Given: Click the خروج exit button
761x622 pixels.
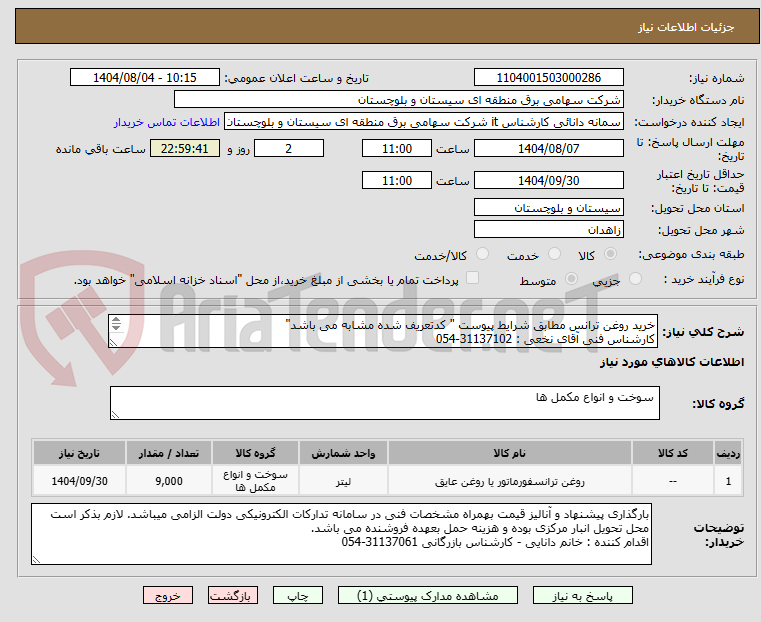Looking at the screenshot, I should (x=168, y=595).
